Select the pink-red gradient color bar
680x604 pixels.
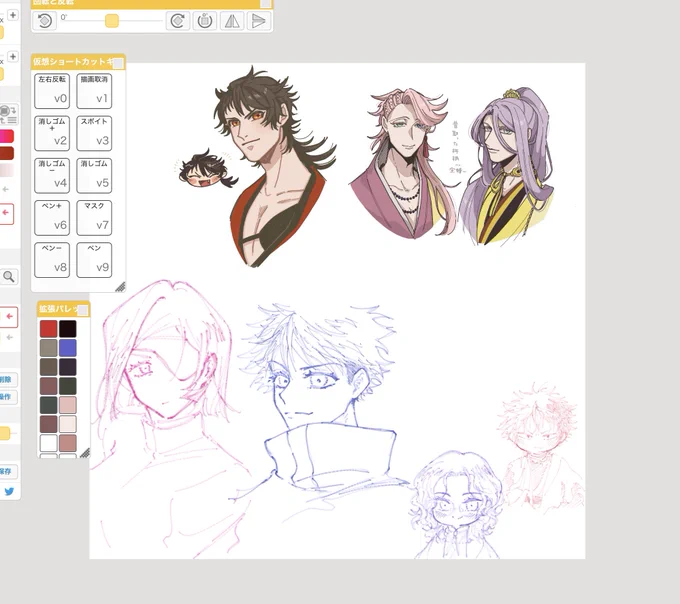[7, 136]
